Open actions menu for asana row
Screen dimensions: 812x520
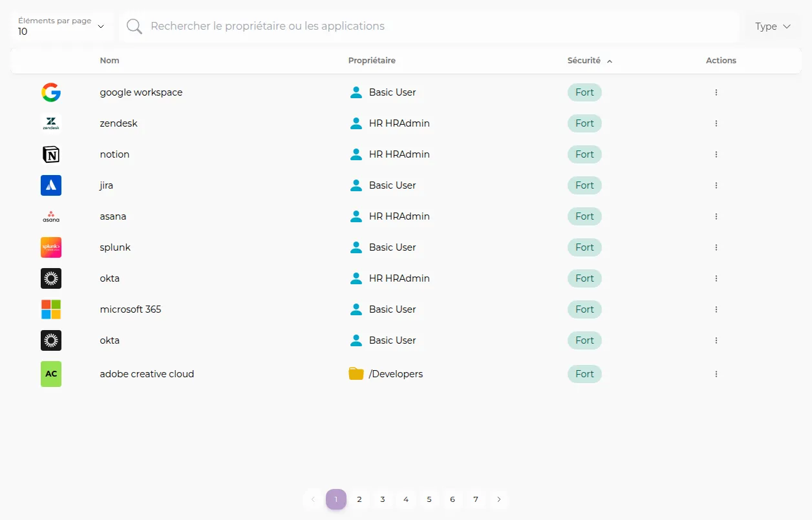pos(716,216)
